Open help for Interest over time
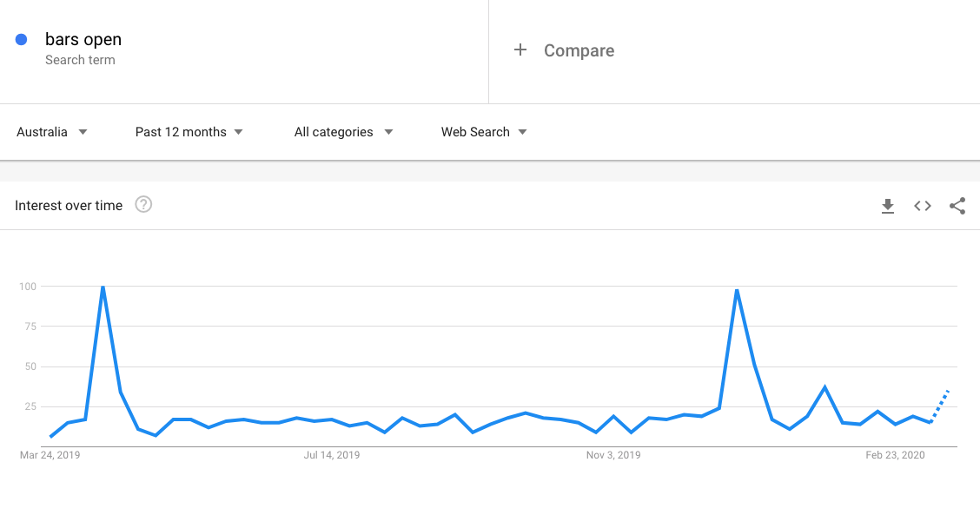Image resolution: width=980 pixels, height=515 pixels. pos(143,204)
